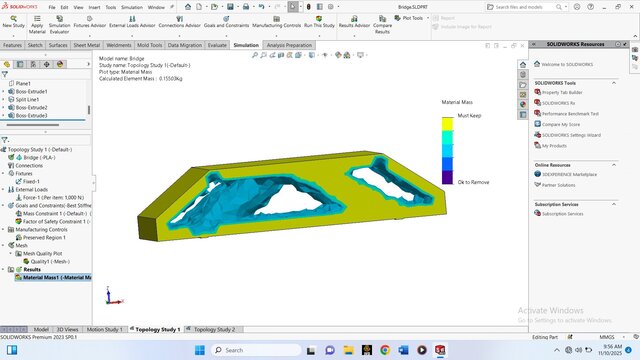This screenshot has width=640, height=360.
Task: Open the Windows Start menu
Action: click(x=200, y=350)
